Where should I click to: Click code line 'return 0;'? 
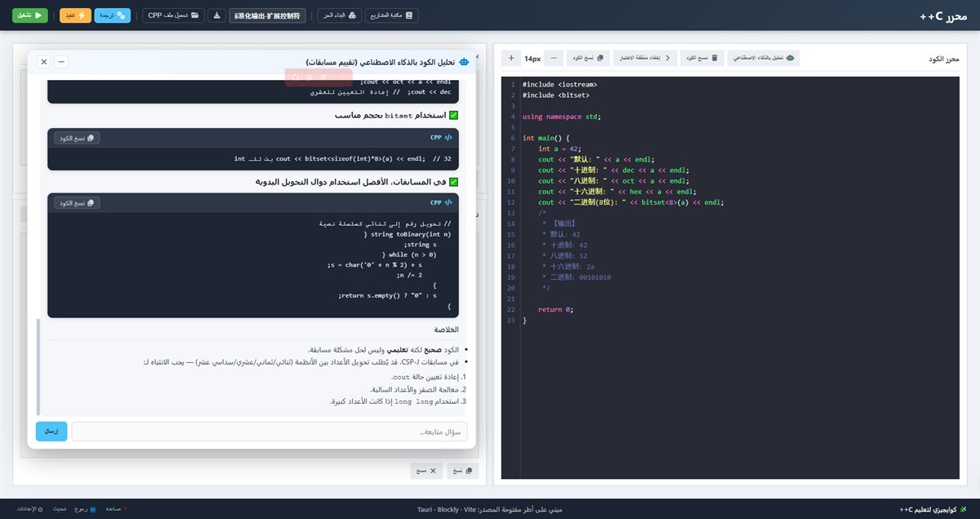point(555,309)
